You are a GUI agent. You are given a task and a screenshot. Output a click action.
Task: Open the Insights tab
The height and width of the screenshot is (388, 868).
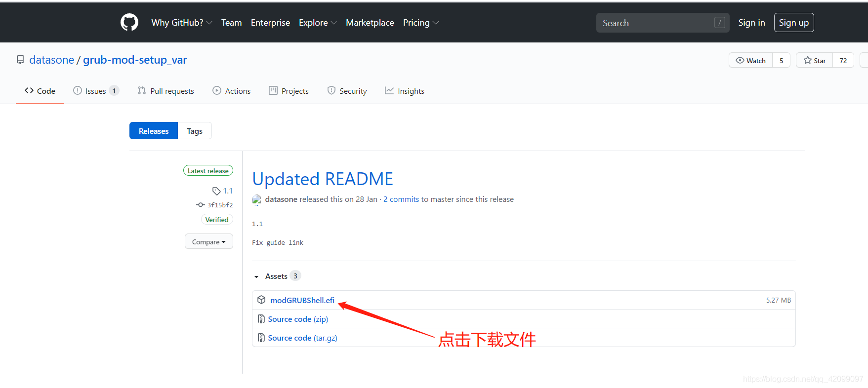(405, 91)
